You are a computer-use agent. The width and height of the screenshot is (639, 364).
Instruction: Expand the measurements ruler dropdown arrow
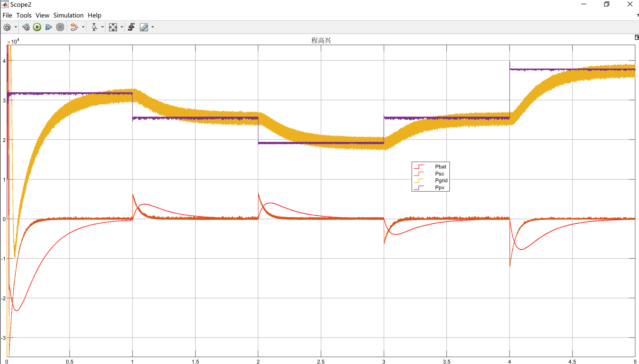click(x=153, y=27)
